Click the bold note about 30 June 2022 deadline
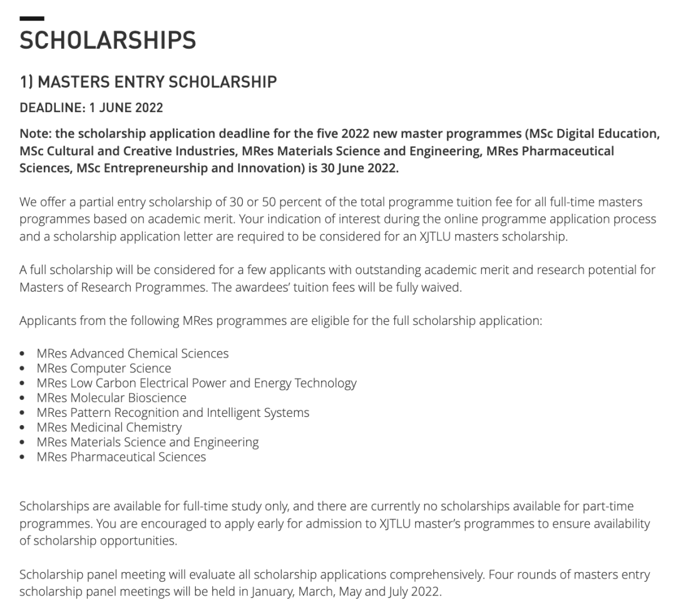Viewport: 676px width, 616px height. click(x=338, y=151)
